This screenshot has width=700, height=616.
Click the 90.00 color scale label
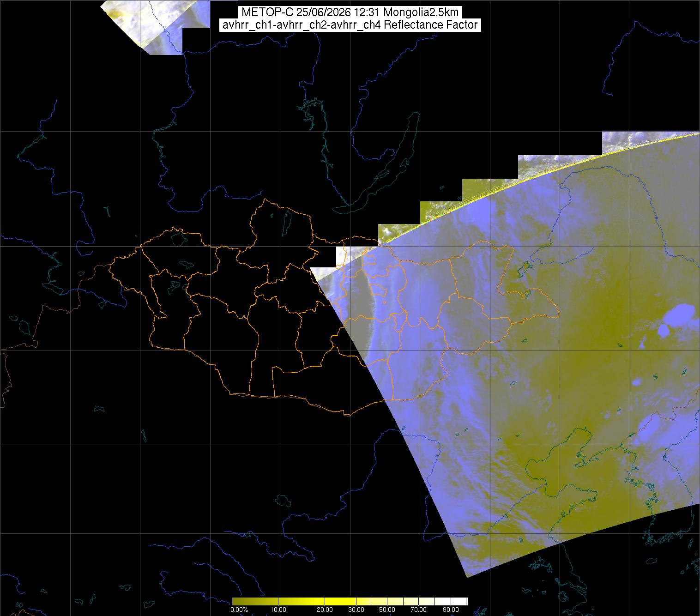click(x=451, y=610)
